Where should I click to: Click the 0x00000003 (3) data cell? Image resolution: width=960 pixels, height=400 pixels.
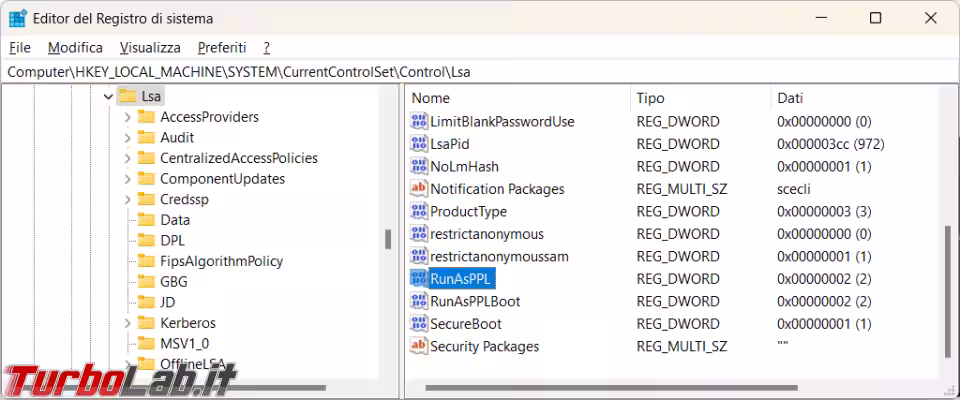click(824, 211)
